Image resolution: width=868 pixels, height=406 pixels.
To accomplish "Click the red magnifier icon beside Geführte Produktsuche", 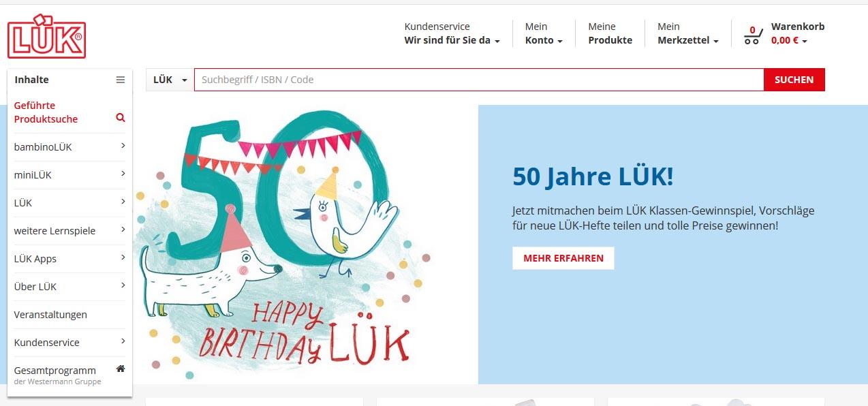I will 121,118.
